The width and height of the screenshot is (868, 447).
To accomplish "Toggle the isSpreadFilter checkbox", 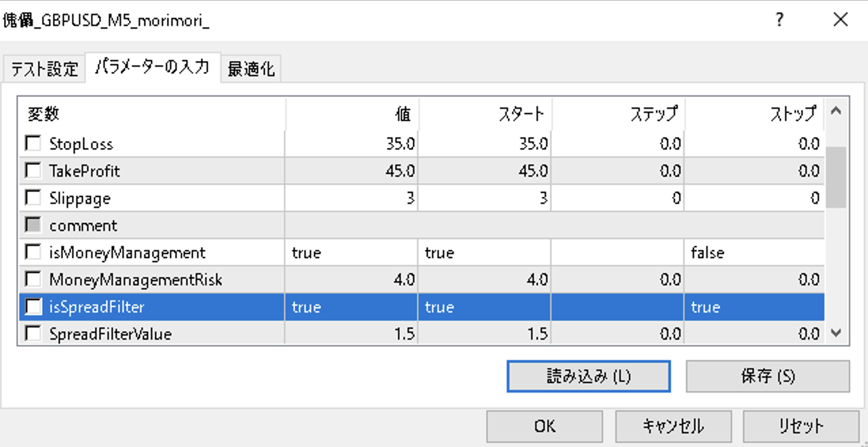I will tap(33, 307).
